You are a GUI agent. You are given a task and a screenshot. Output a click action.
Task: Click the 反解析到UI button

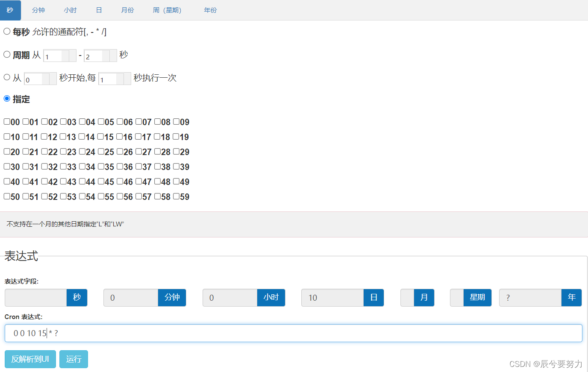[30, 359]
